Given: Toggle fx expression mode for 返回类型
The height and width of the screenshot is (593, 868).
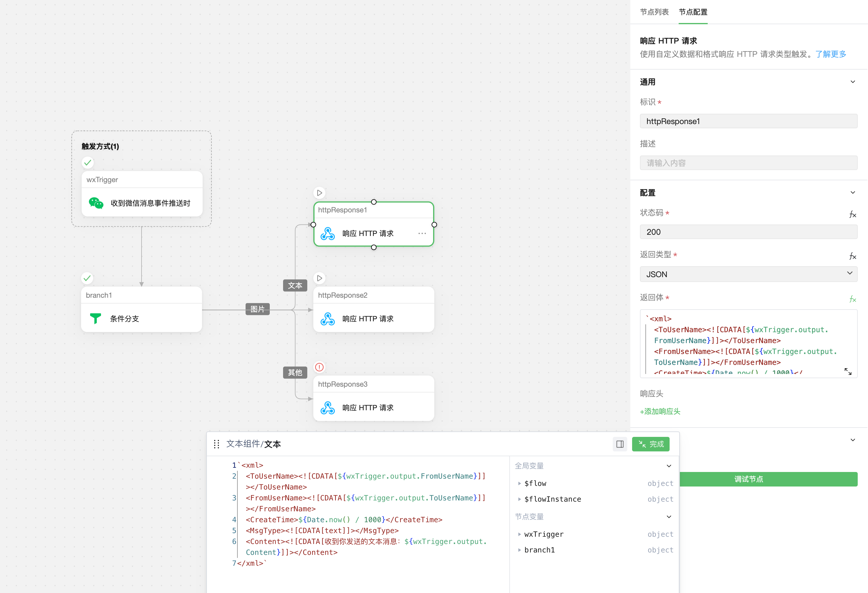Looking at the screenshot, I should point(852,256).
